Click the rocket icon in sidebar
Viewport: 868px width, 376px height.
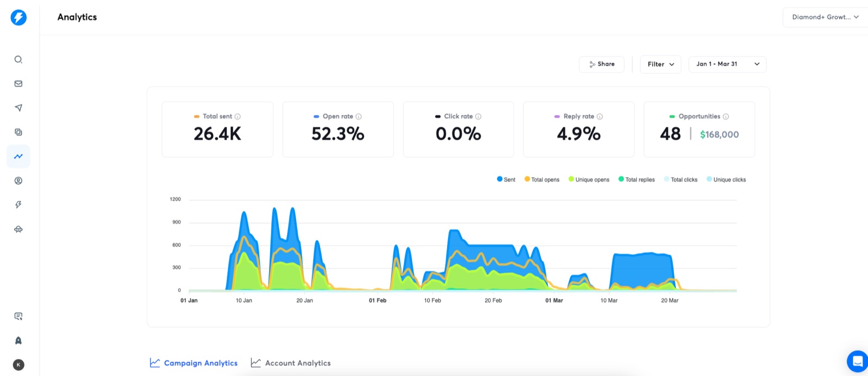coord(18,341)
